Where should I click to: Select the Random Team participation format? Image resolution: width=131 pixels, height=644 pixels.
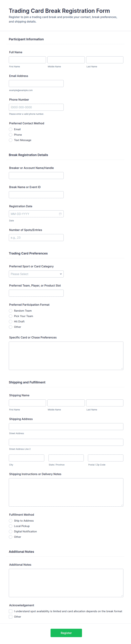(11, 311)
